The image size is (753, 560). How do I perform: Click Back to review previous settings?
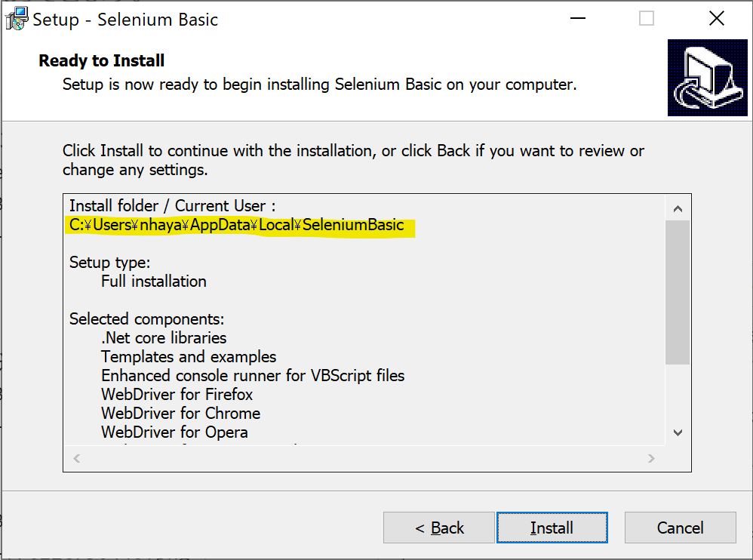438,528
